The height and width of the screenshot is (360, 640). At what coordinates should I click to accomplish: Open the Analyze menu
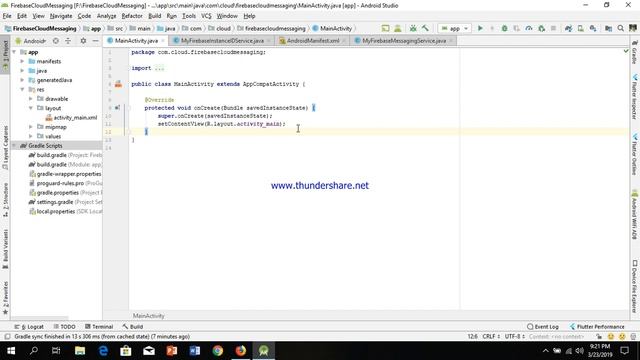(x=107, y=16)
